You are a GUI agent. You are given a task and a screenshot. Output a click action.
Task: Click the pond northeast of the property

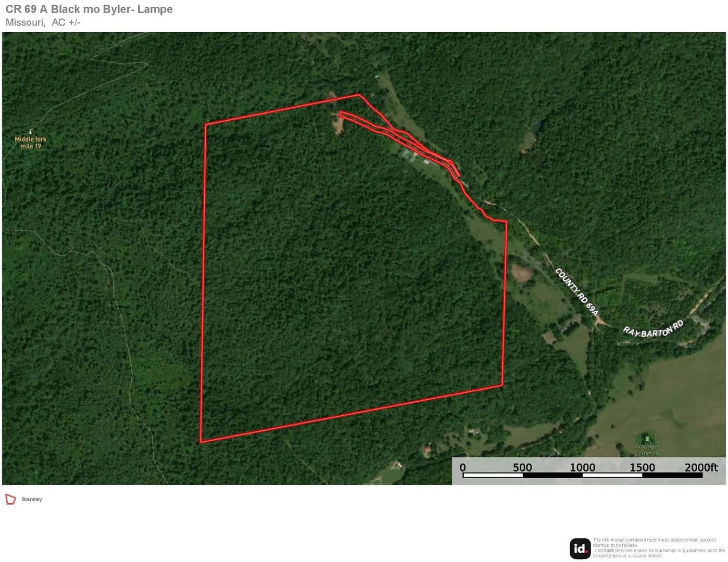(536, 127)
